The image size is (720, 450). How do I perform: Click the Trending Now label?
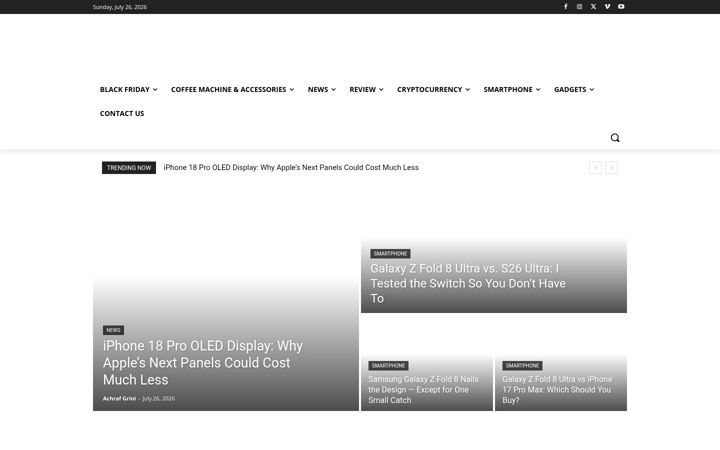pos(129,168)
